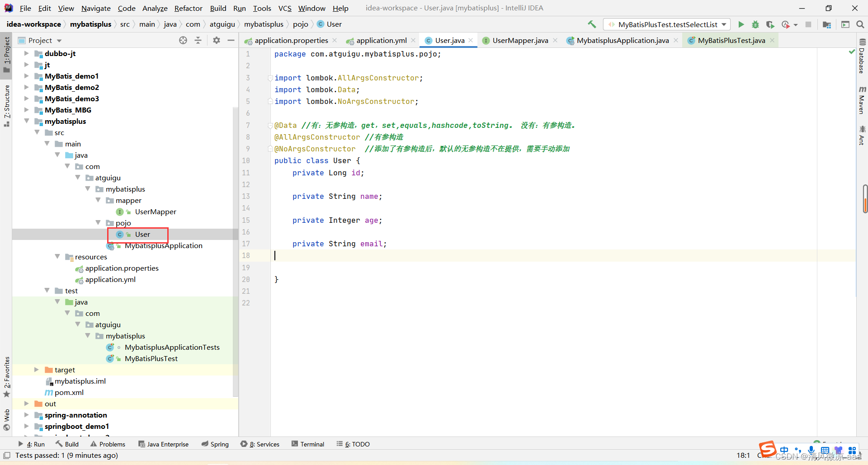Open Project panel settings gear

click(217, 40)
